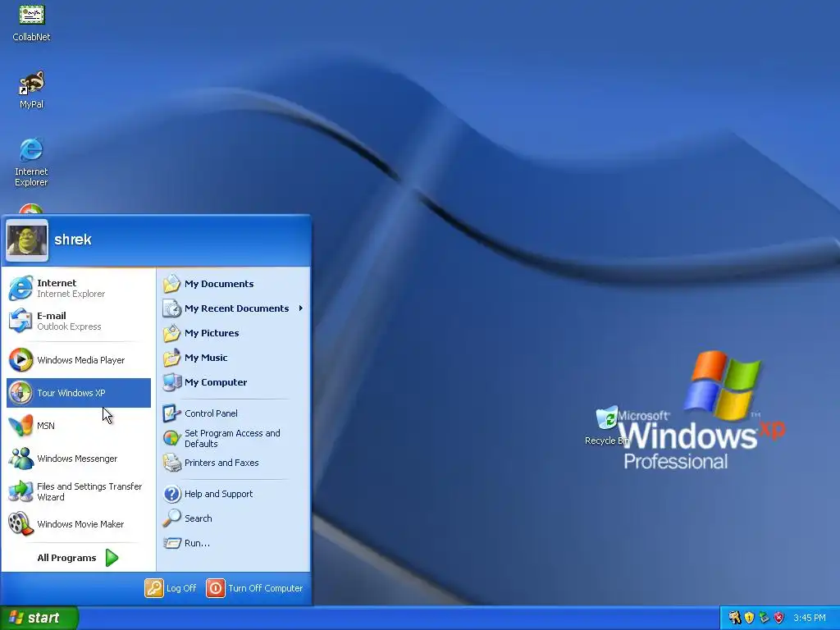Click the Safely Remove Hardware tray icon
This screenshot has height=630, width=840.
[x=764, y=618]
